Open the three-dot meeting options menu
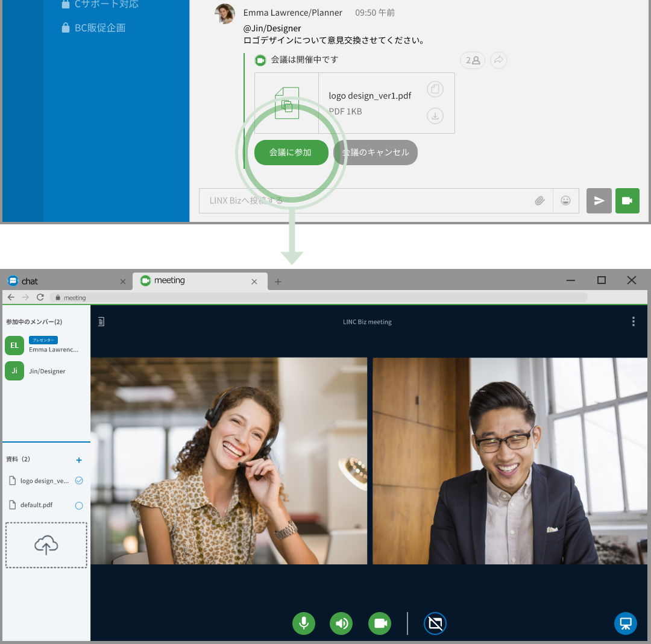 tap(633, 321)
